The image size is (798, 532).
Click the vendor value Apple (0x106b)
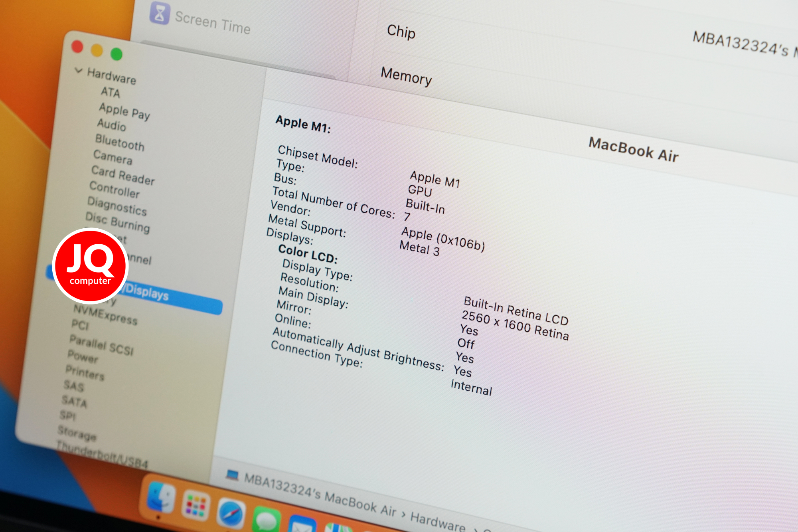[443, 239]
